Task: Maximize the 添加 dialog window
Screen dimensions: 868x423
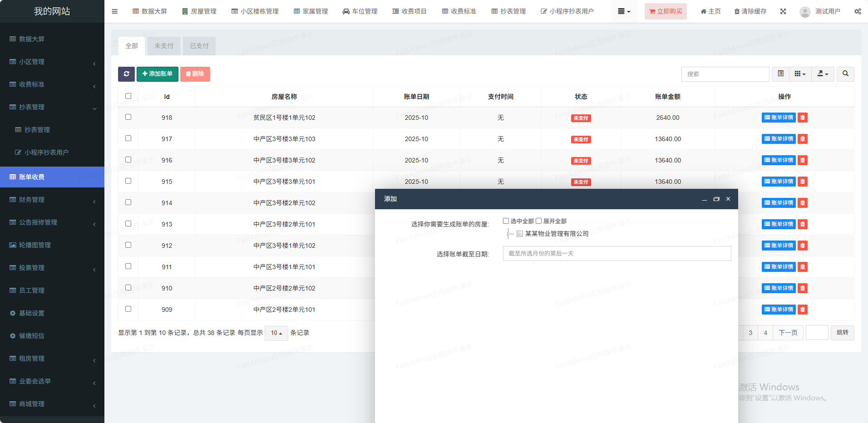Action: (716, 199)
